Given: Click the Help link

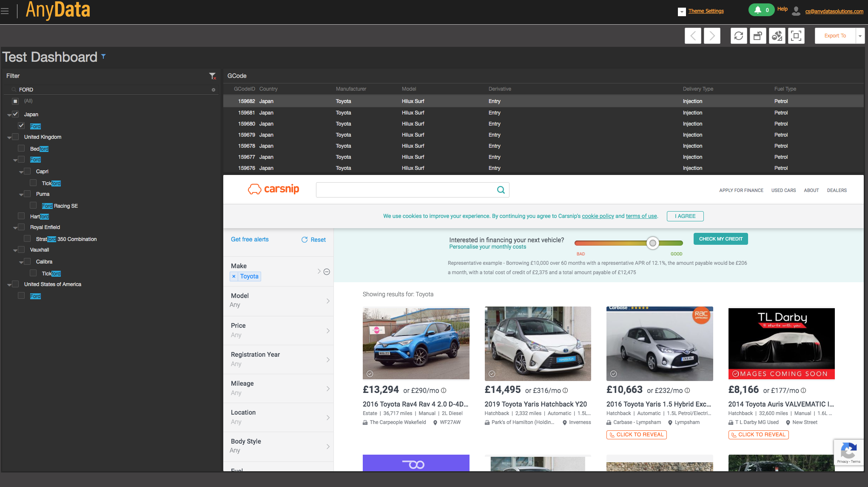Looking at the screenshot, I should 783,9.
